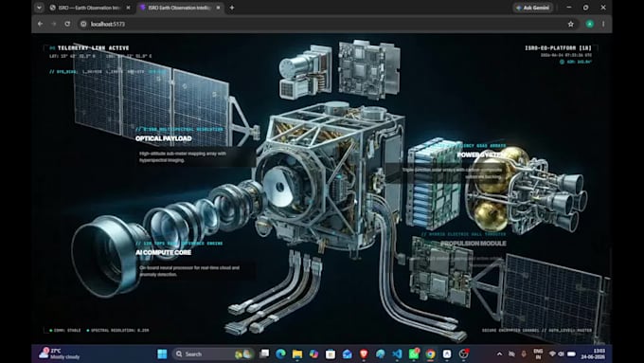The height and width of the screenshot is (363, 644).
Task: Switch to Google Chrome on taskbar
Action: (x=430, y=354)
